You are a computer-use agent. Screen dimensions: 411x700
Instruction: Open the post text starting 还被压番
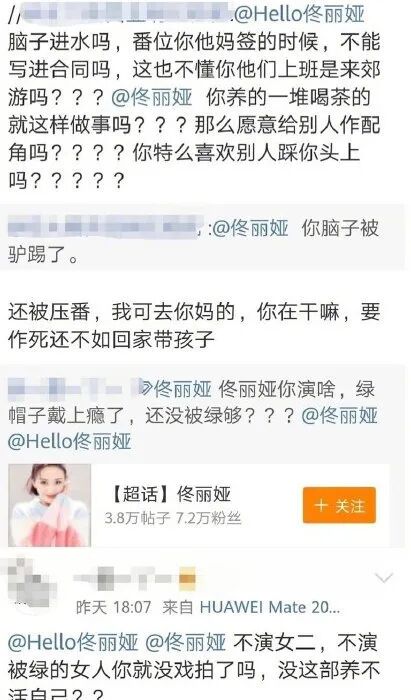click(x=194, y=326)
